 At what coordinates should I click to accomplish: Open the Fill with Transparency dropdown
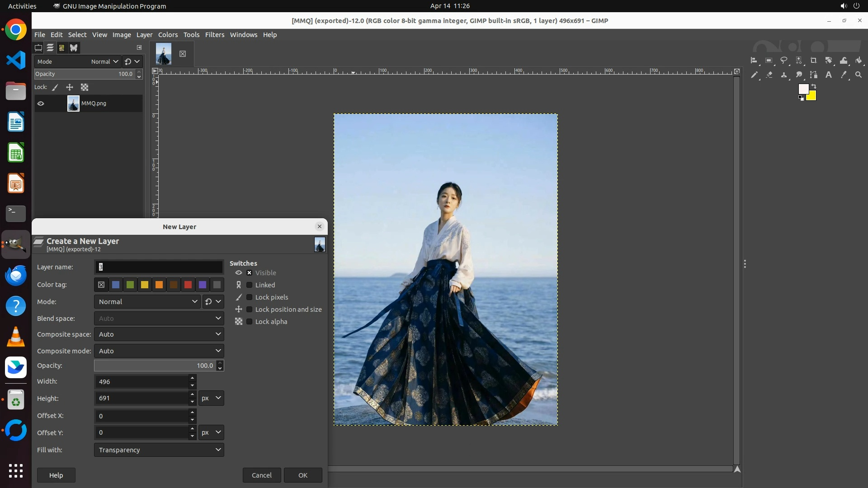point(159,450)
